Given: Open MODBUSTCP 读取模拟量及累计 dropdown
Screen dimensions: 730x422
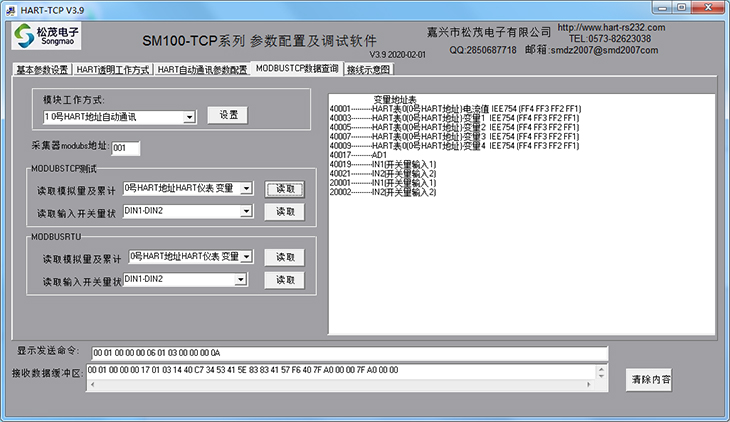Looking at the screenshot, I should tap(246, 188).
